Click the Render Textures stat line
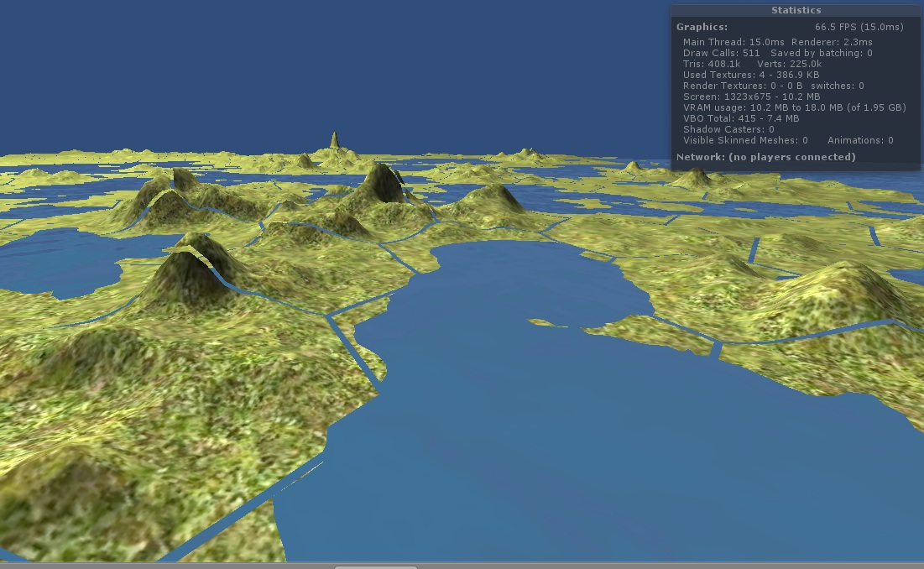This screenshot has width=924, height=569. (x=773, y=86)
